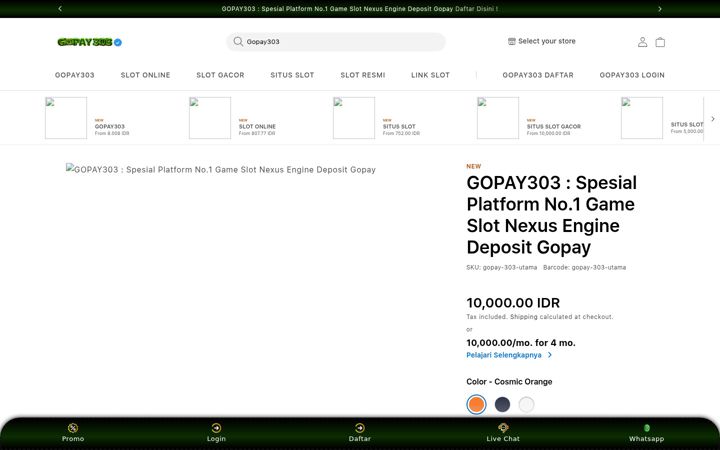Open the account profile icon

point(642,42)
